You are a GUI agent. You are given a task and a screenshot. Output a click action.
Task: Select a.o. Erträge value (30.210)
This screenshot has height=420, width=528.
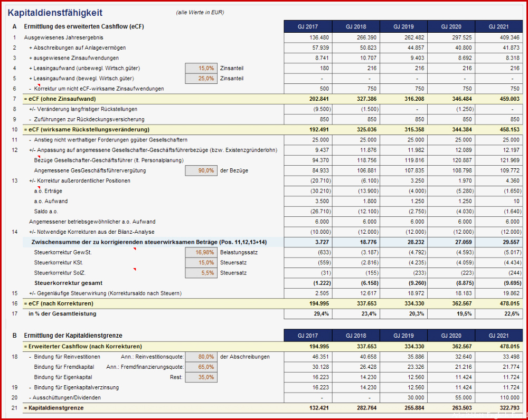coord(308,191)
